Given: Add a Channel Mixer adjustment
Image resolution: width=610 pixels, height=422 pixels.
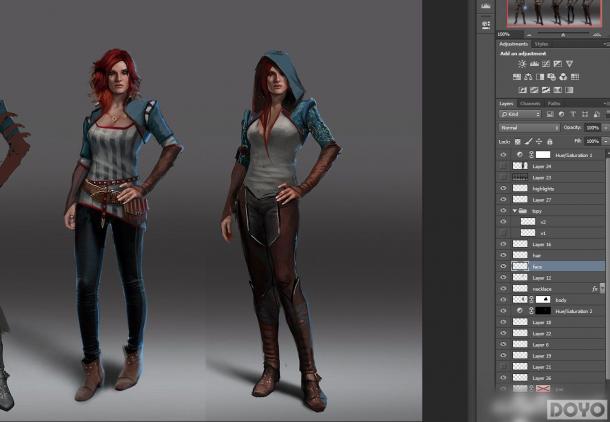Looking at the screenshot, I should [563, 77].
